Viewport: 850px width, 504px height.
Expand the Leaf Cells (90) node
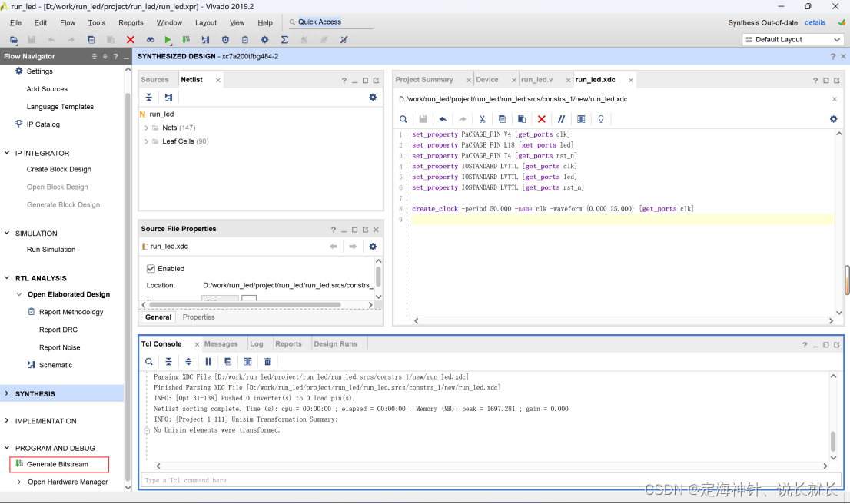[x=146, y=141]
